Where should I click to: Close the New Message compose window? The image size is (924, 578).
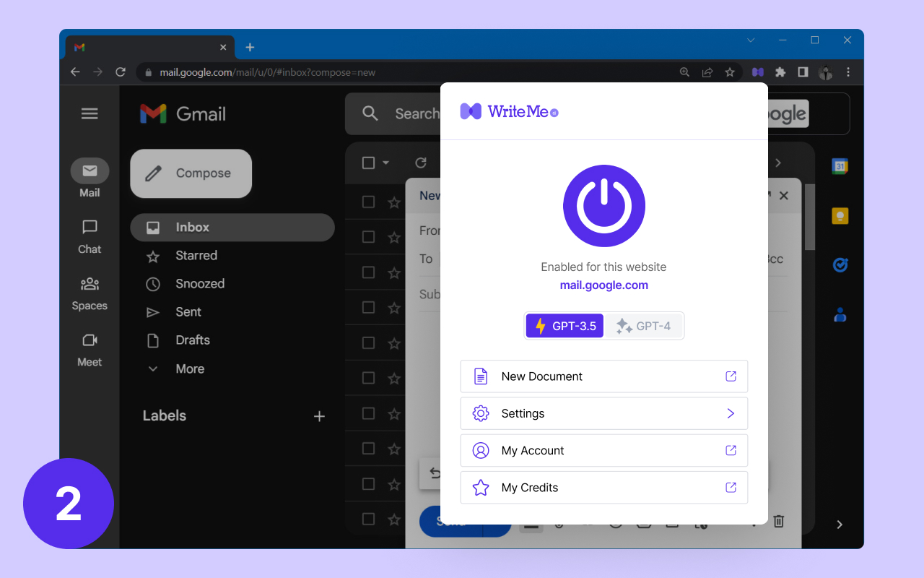[x=784, y=196]
